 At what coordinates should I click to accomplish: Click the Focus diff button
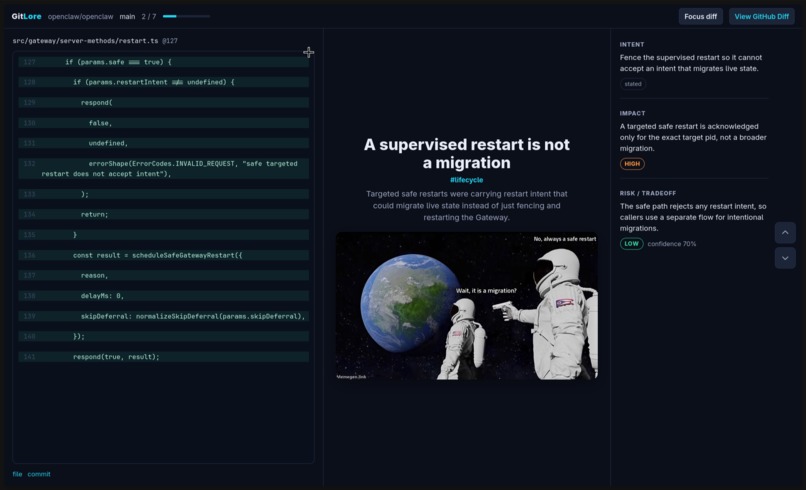pos(700,16)
